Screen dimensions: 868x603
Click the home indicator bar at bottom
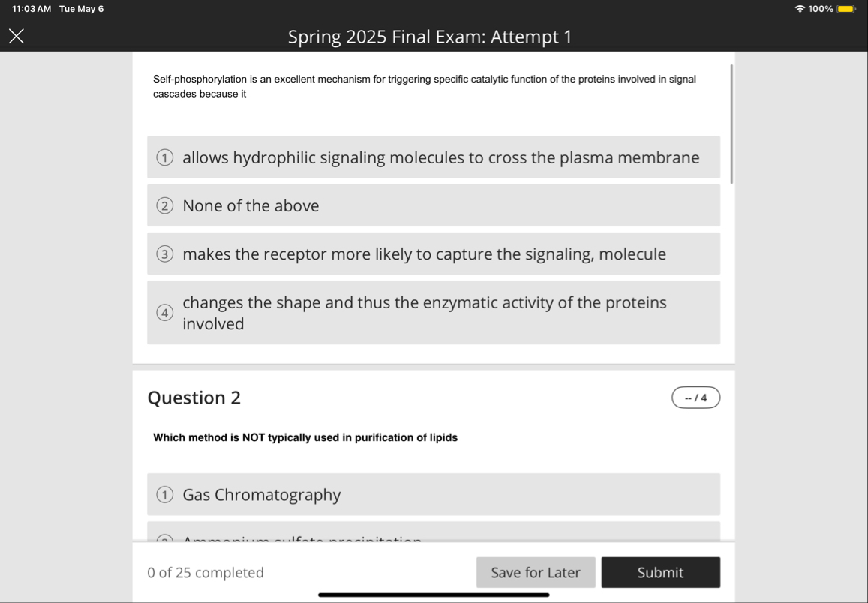click(434, 596)
